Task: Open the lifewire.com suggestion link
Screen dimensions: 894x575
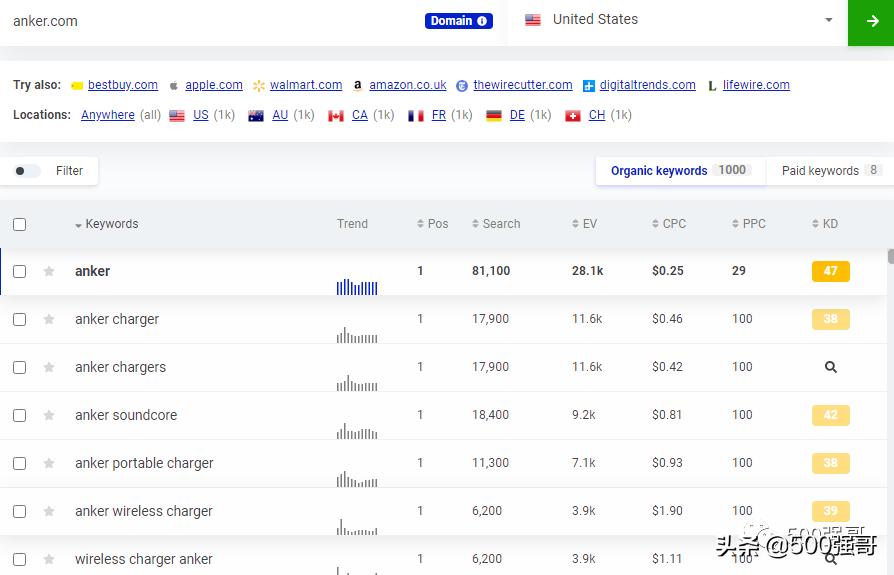Action: tap(756, 85)
